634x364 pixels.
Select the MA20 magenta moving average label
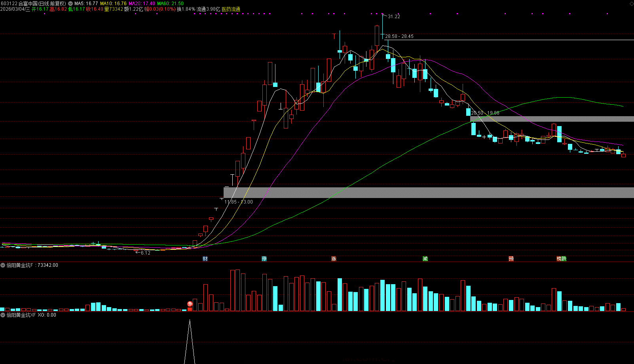pyautogui.click(x=142, y=4)
